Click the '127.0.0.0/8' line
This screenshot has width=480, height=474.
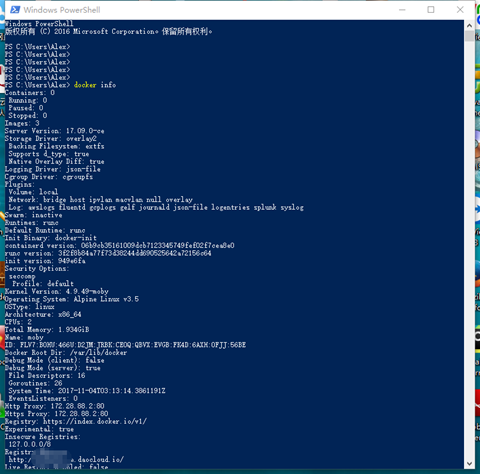tap(30, 444)
